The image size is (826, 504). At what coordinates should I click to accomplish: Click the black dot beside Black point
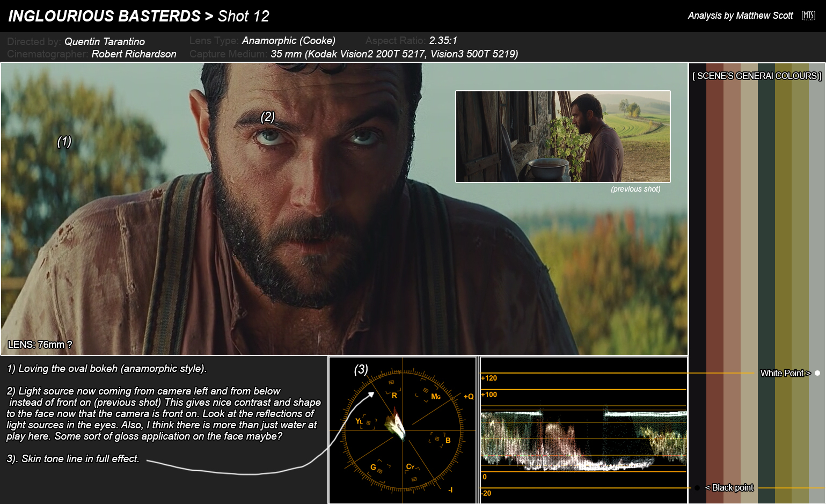(x=697, y=488)
